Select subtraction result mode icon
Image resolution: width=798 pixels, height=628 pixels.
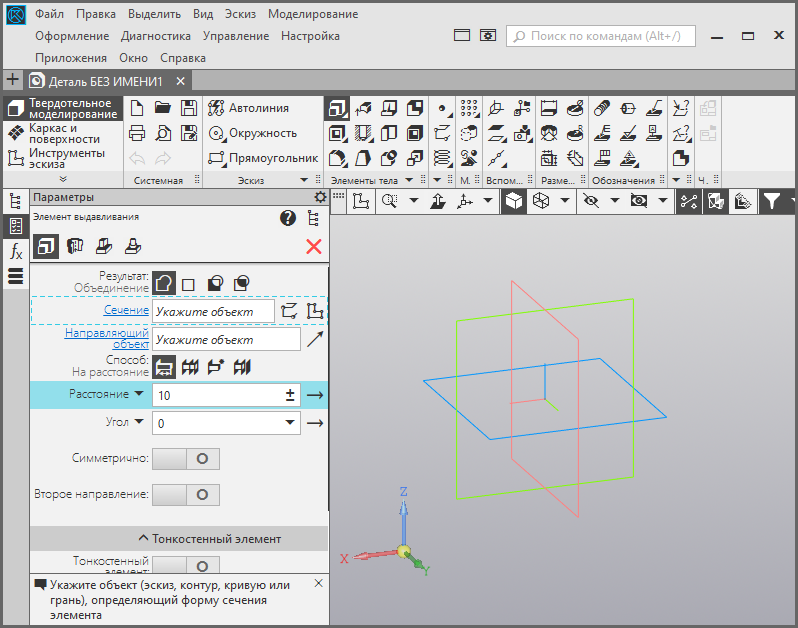(215, 283)
